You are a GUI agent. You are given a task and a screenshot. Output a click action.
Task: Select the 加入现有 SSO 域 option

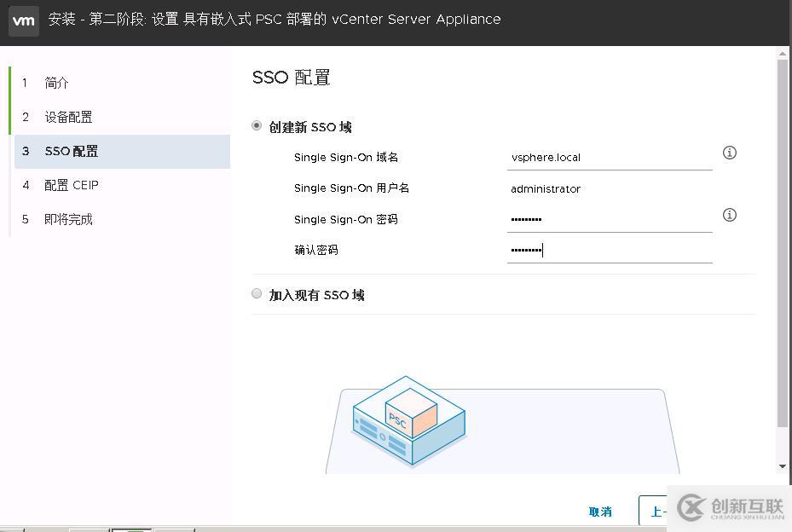[x=256, y=293]
